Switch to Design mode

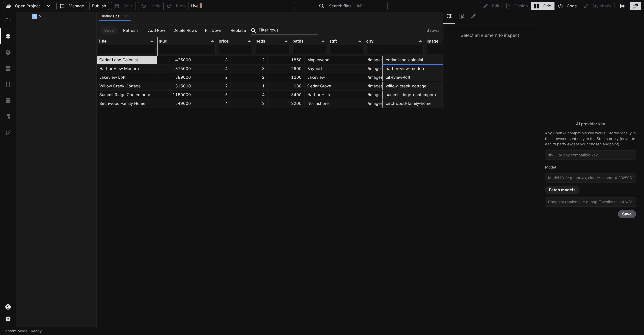(x=517, y=6)
